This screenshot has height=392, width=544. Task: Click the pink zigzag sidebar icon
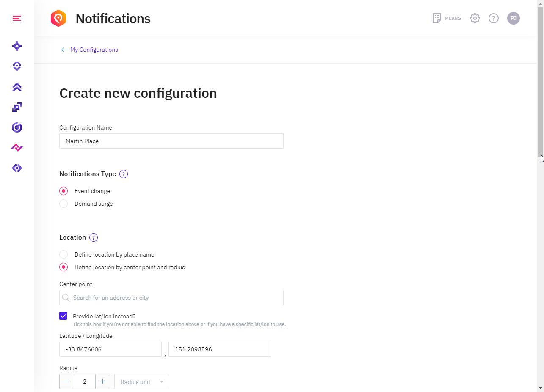(x=17, y=148)
